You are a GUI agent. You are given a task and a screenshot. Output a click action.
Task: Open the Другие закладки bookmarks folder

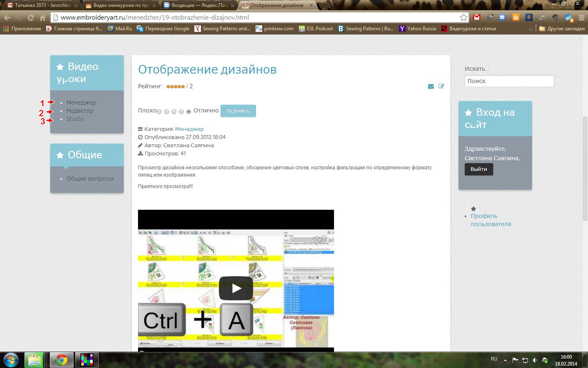[x=561, y=29]
